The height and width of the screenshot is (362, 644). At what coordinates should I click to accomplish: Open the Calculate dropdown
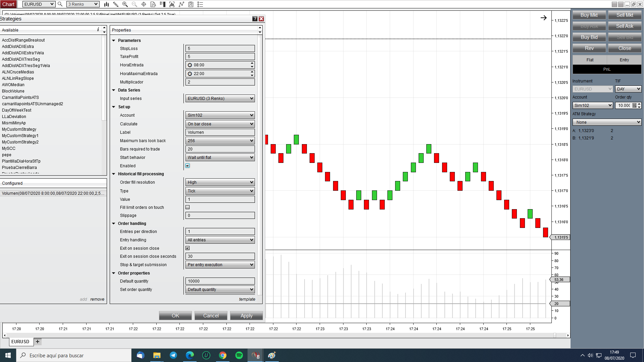pyautogui.click(x=220, y=124)
